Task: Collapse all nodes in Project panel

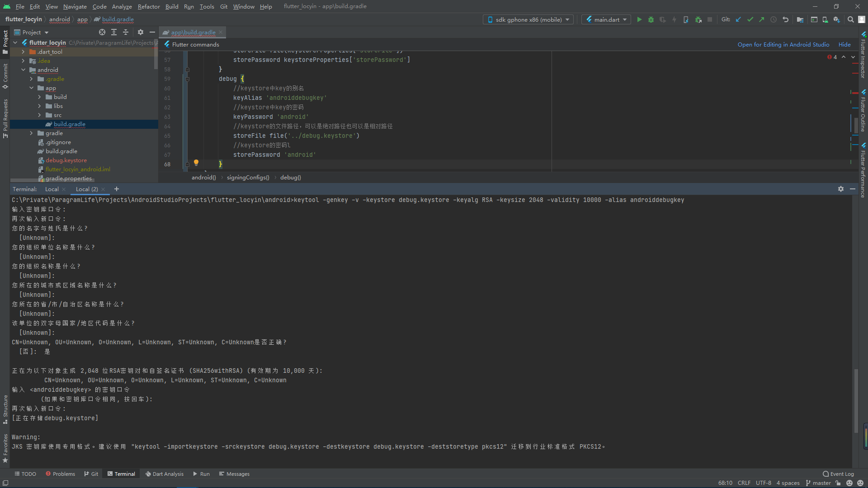Action: point(126,32)
